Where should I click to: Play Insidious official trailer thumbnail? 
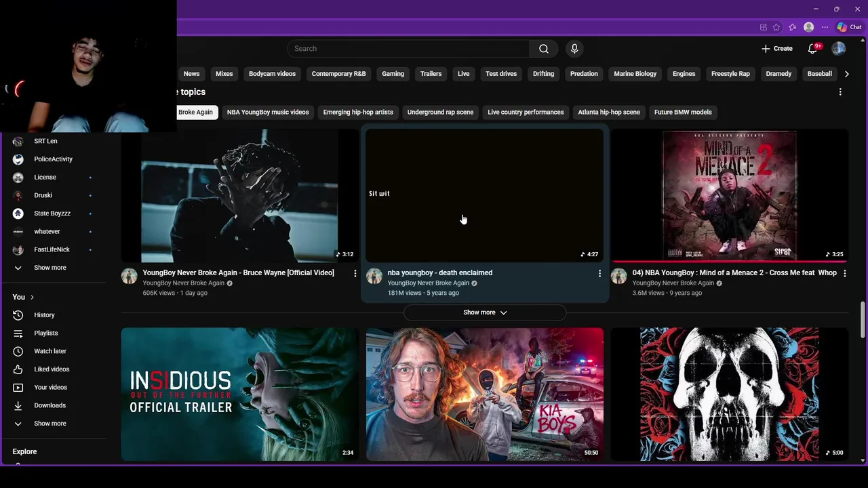[239, 394]
